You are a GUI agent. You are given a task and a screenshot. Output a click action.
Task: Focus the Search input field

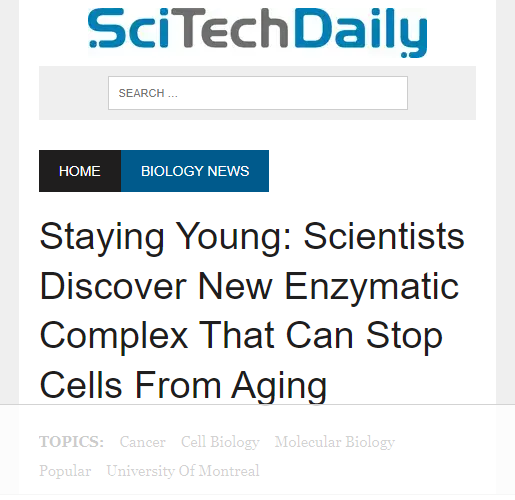(x=258, y=93)
